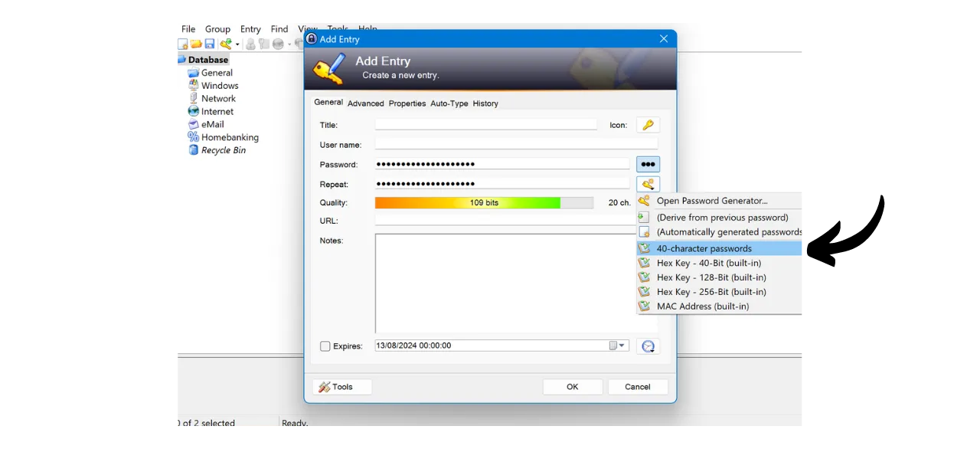Screen dimensions: 980x449
Task: Click the circular refresh icon beside Expires field
Action: tap(648, 346)
